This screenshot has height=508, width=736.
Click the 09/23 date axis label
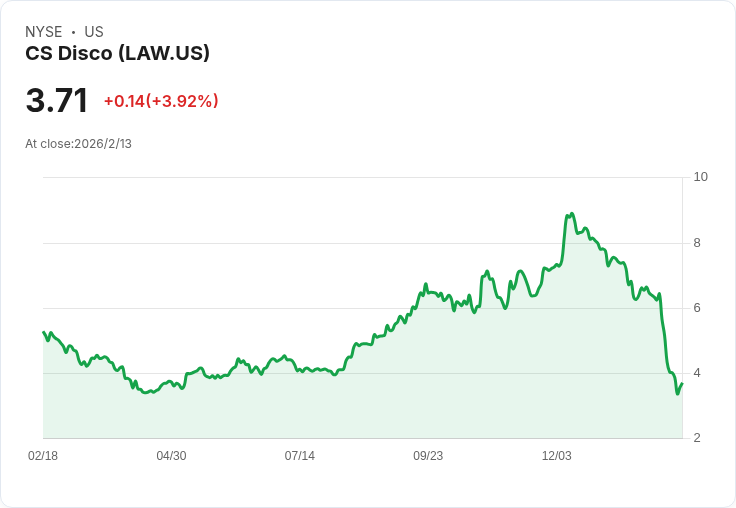click(428, 456)
